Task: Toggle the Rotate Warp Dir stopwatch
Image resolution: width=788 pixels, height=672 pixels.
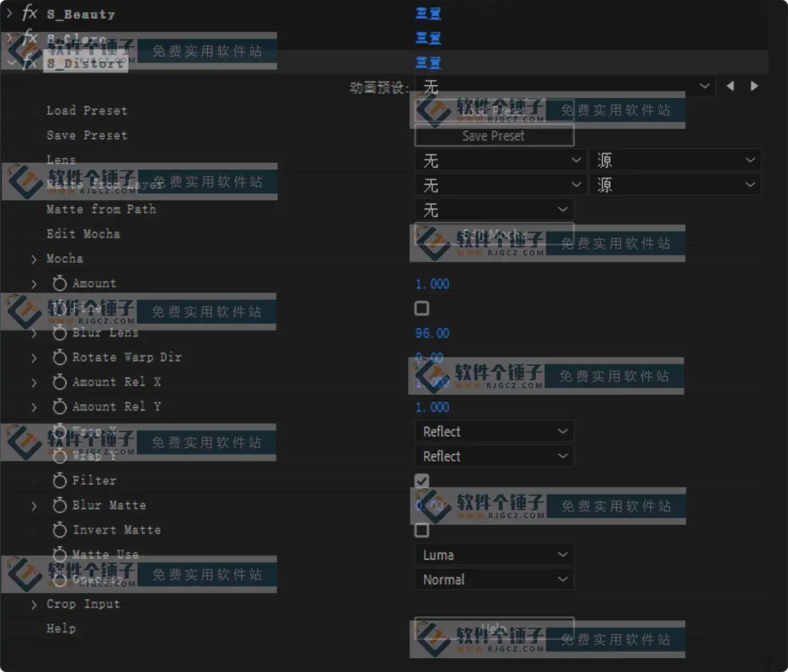Action: pos(60,357)
